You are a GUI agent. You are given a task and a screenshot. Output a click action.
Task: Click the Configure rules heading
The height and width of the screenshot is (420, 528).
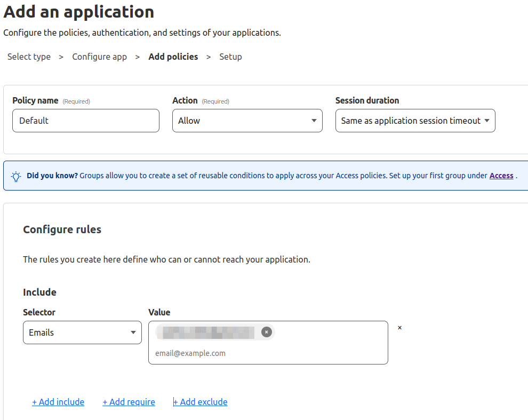62,229
